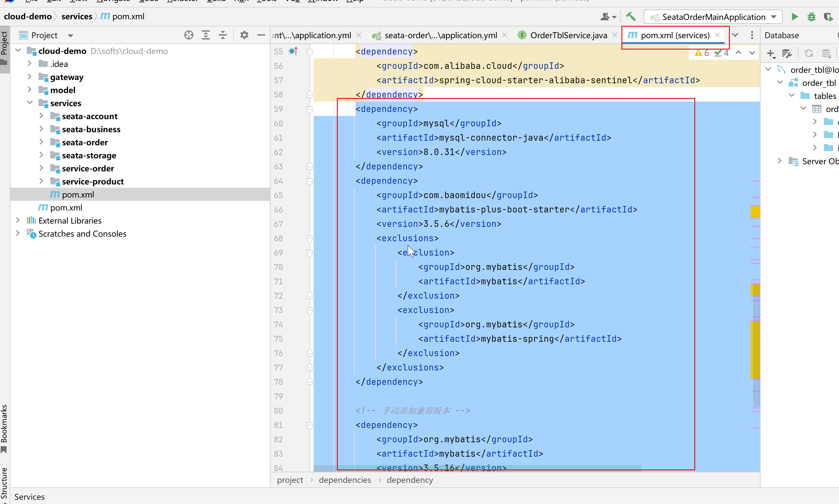This screenshot has width=839, height=504.
Task: Collapse the cloud-demo root node
Action: [x=18, y=51]
